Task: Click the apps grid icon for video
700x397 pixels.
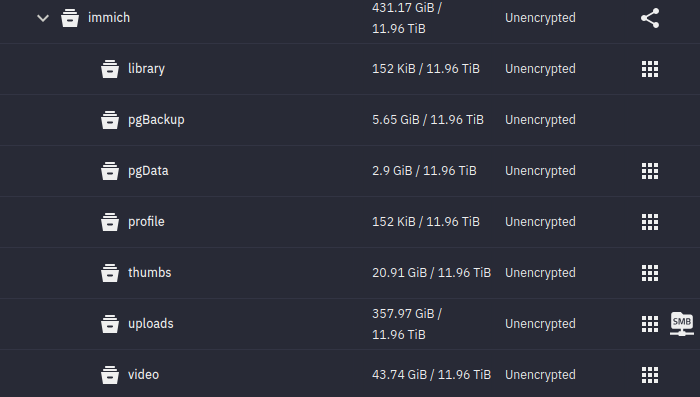Action: pos(650,375)
